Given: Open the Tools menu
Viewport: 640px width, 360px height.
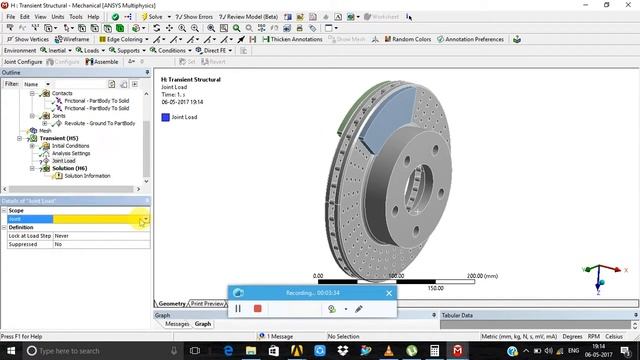Looking at the screenshot, I should [76, 17].
